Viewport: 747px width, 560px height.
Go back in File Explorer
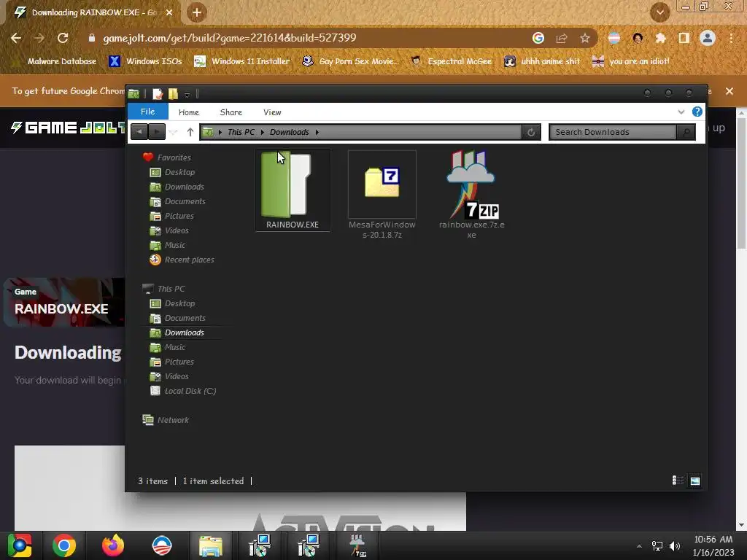139,132
